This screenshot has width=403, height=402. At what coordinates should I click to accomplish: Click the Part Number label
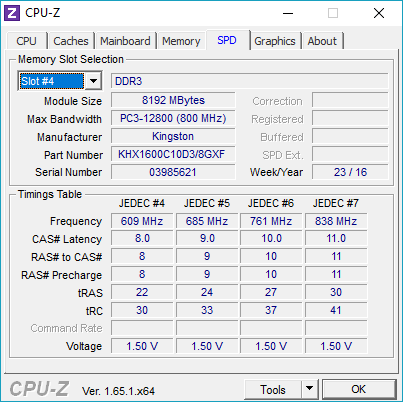(x=73, y=155)
